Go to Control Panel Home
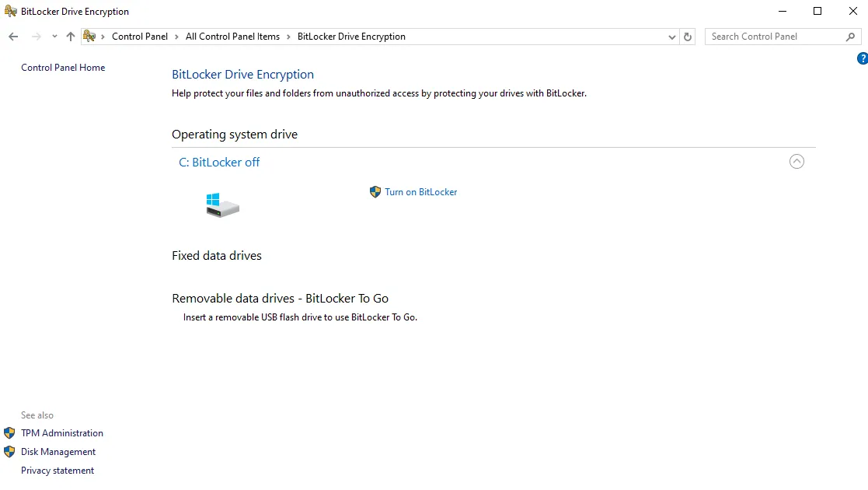This screenshot has width=868, height=490. point(62,68)
